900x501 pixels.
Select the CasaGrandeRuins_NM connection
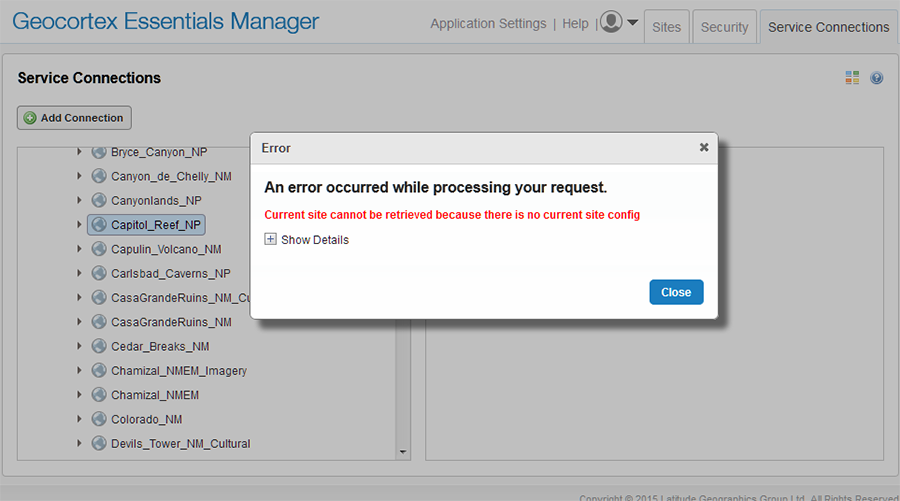coord(171,322)
